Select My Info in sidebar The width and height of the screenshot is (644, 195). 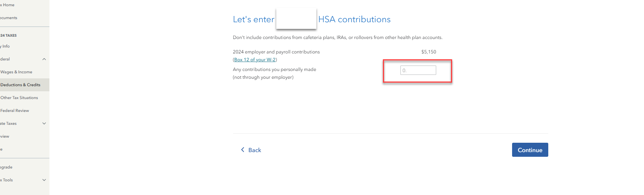[5, 46]
